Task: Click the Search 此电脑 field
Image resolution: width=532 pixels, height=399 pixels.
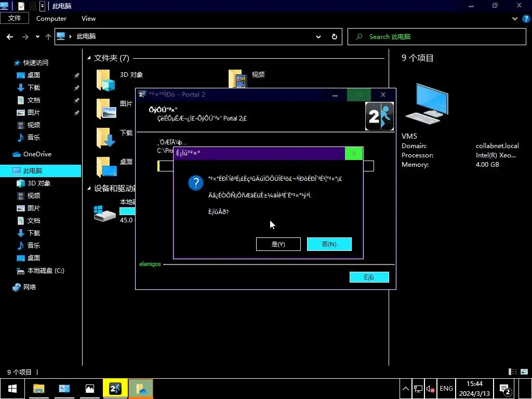Action: pos(436,37)
